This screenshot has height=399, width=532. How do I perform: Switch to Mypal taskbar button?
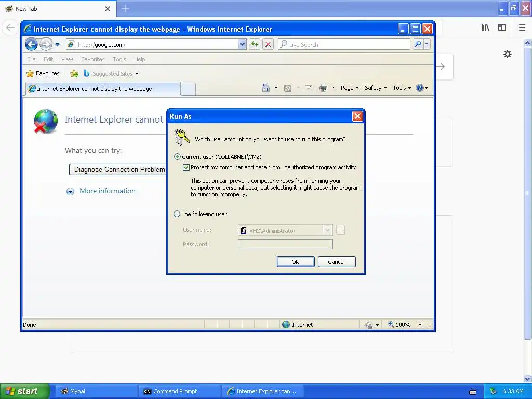(x=96, y=391)
